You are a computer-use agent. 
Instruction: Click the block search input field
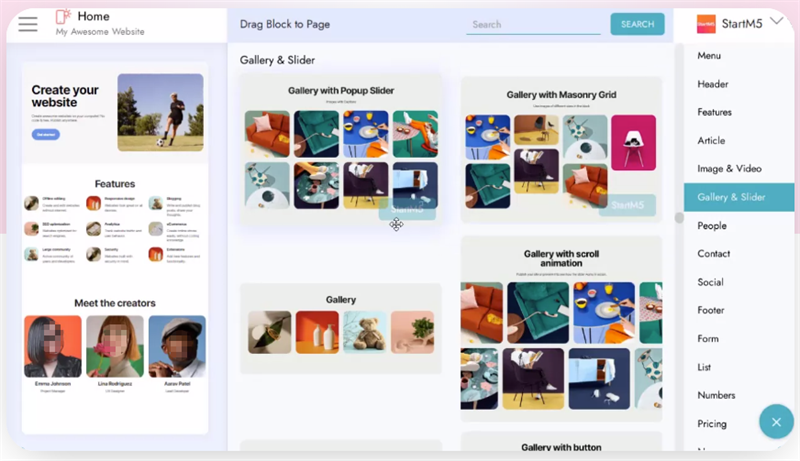coord(533,24)
